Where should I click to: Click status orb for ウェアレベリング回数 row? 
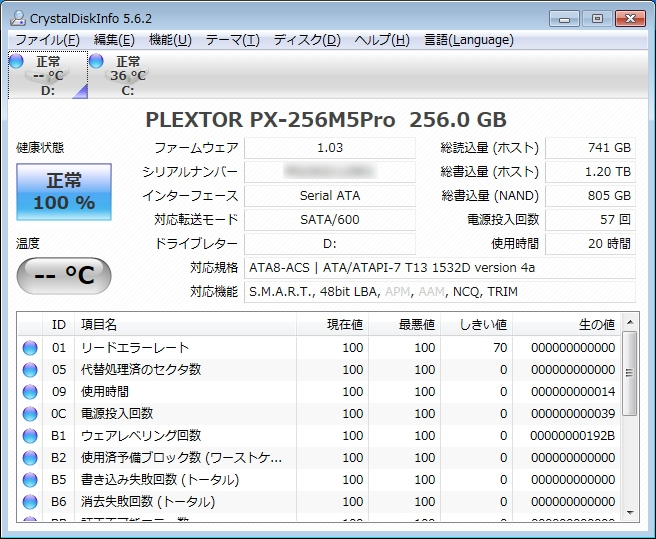tap(30, 436)
